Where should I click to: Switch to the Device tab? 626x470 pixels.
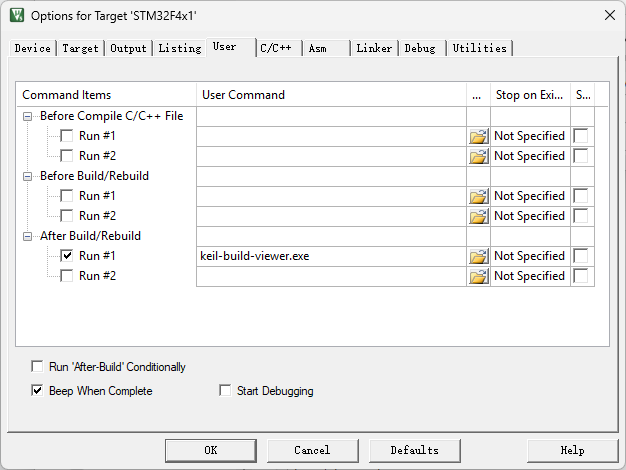point(33,48)
